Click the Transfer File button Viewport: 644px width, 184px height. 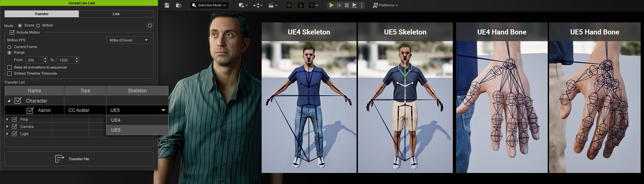click(x=79, y=159)
